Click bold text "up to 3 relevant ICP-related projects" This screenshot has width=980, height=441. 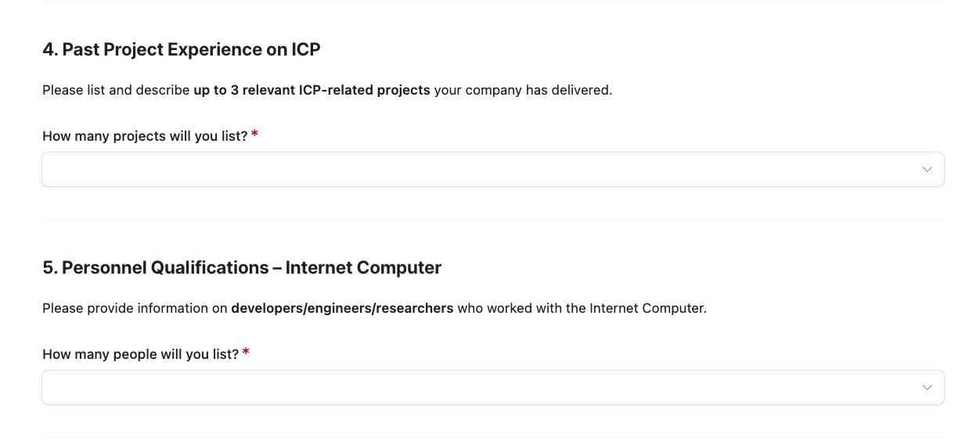click(312, 90)
